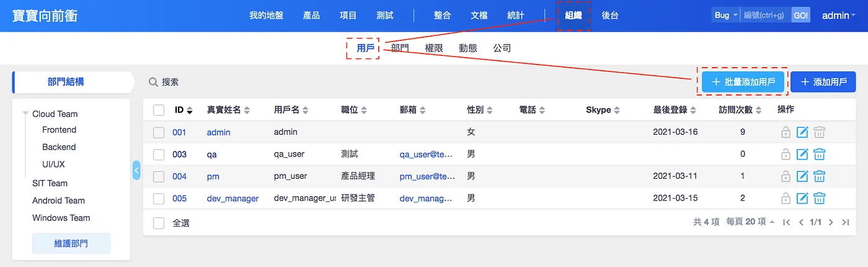
Task: Sort by Skype column
Action: [x=603, y=110]
